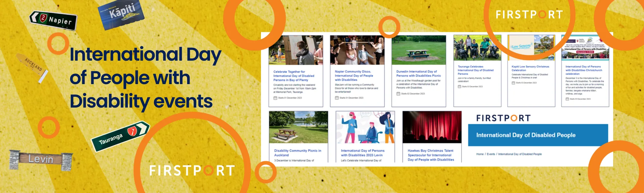Click 'Celebrate International Day of Disabled People & Christmas' description

pos(530,76)
